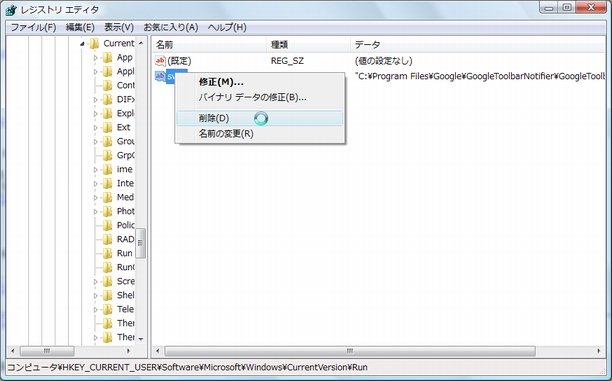
Task: Click the RAD folder icon
Action: tap(107, 239)
